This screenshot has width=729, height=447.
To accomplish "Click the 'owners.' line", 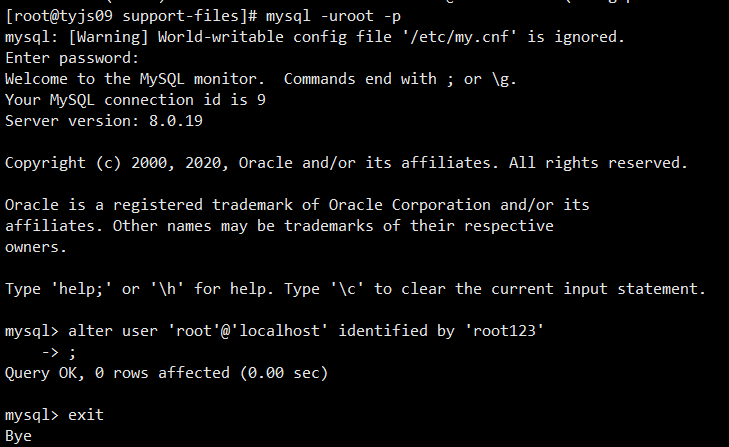I will (x=36, y=247).
